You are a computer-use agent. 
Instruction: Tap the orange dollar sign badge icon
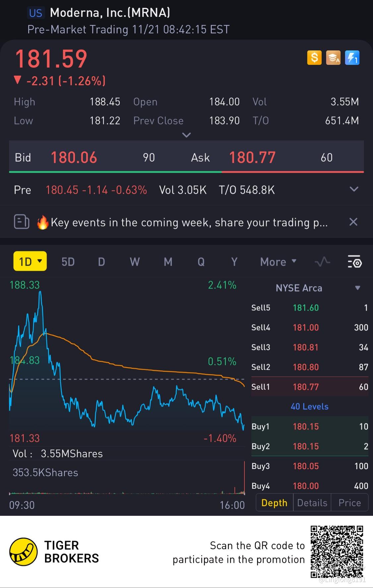coord(314,58)
